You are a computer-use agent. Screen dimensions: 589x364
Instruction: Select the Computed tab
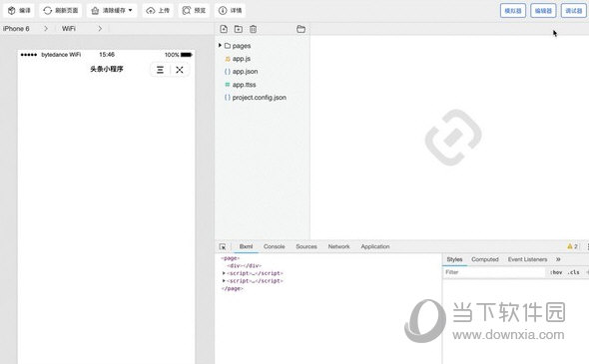point(485,259)
